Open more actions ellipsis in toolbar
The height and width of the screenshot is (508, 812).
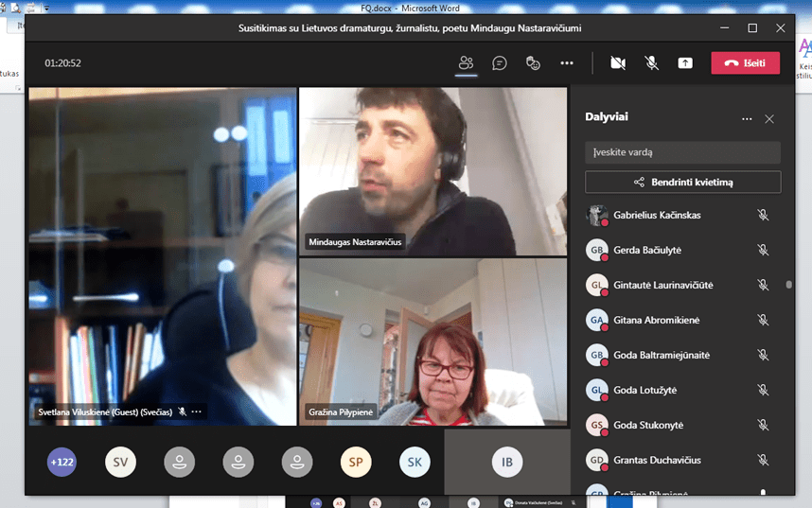(567, 63)
